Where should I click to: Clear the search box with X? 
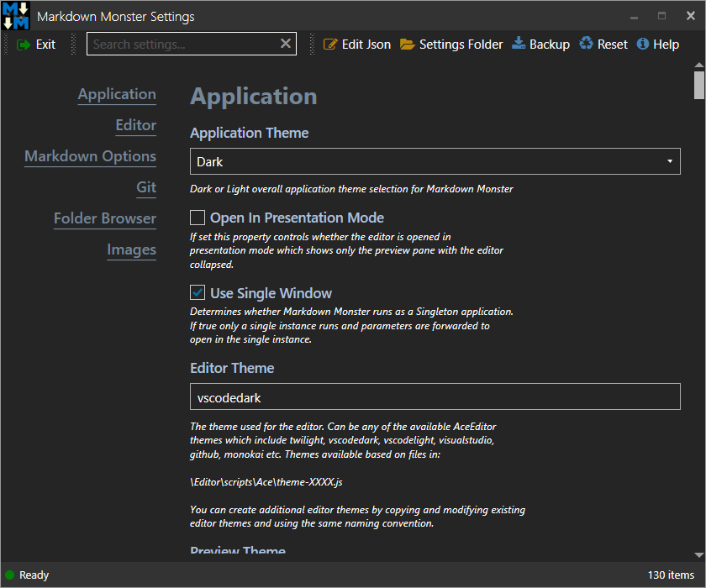[x=286, y=43]
